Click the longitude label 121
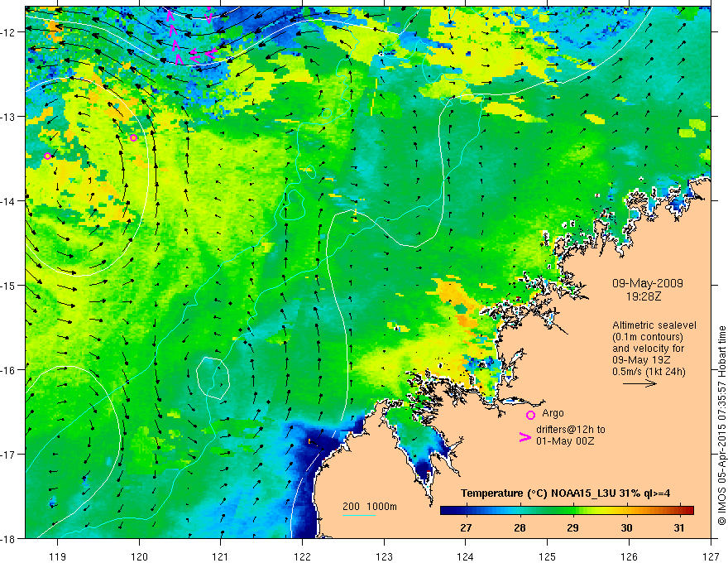The width and height of the screenshot is (728, 563). click(221, 556)
